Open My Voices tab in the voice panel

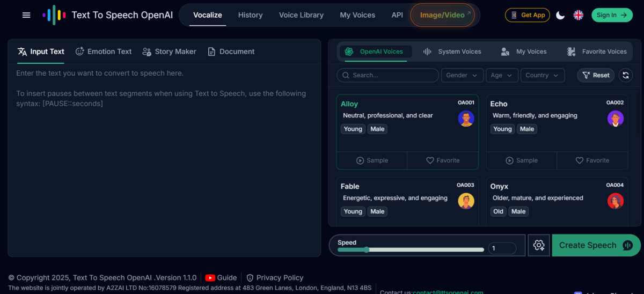[524, 52]
